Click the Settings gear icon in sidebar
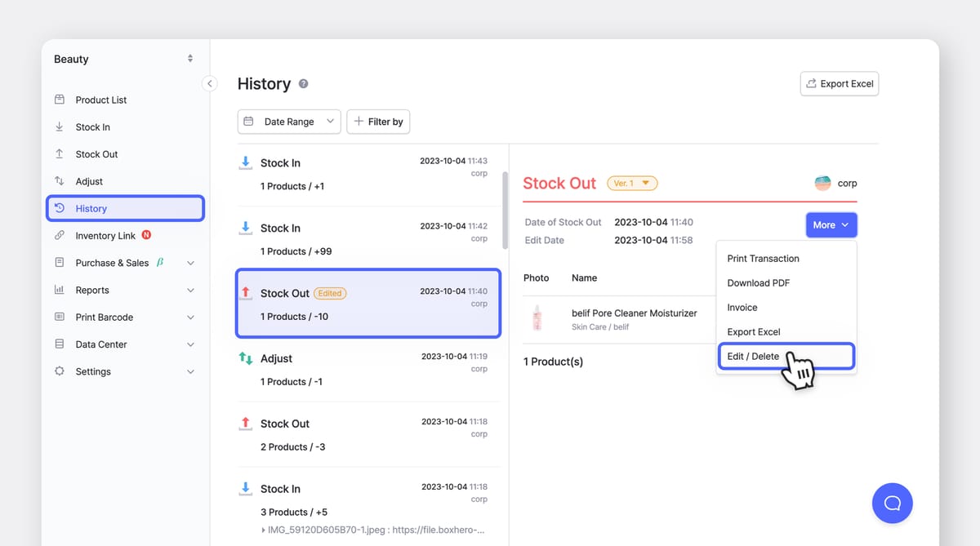Screen dimensions: 980x546 point(60,371)
